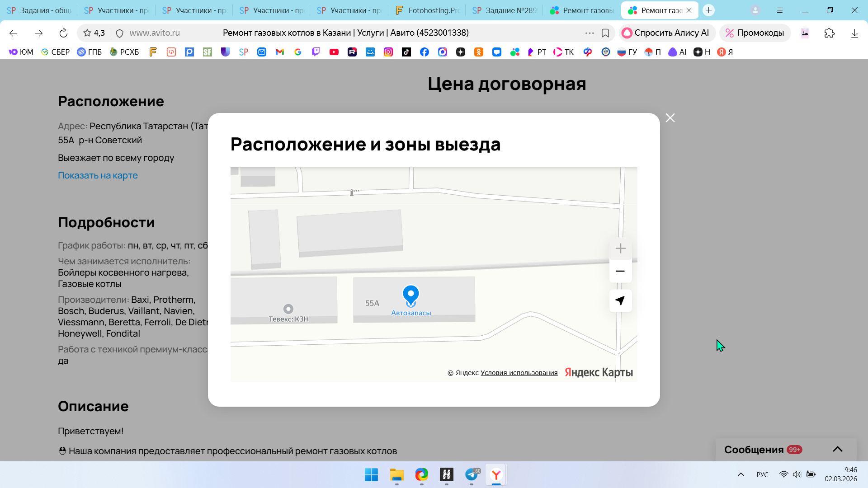Click the blue 55A location pin

click(410, 296)
